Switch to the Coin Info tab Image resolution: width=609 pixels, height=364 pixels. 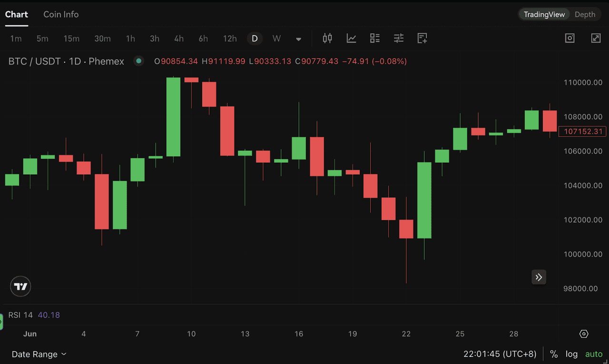61,14
